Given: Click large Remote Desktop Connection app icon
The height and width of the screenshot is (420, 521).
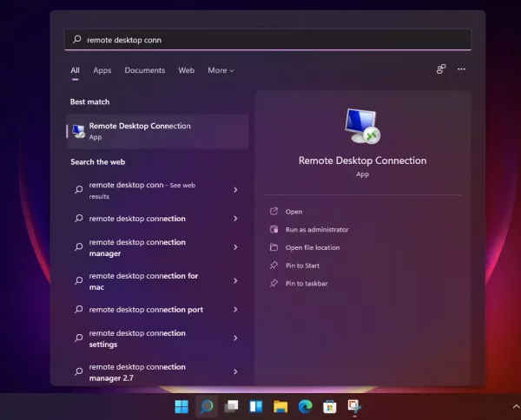Looking at the screenshot, I should (362, 126).
